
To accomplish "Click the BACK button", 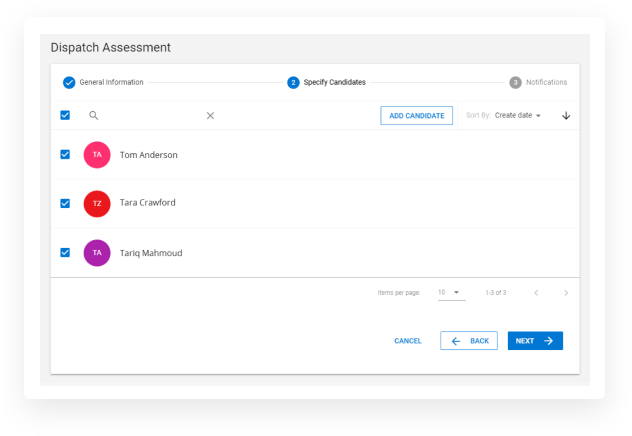I will 469,341.
